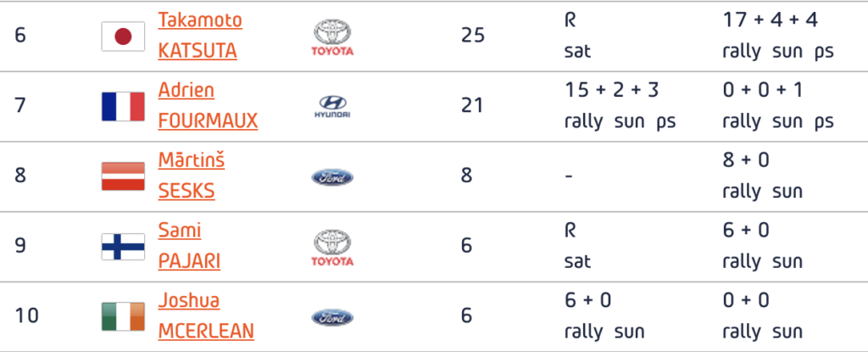Image resolution: width=868 pixels, height=352 pixels.
Task: Open Sami Pajari's driver profile link
Action: [189, 246]
